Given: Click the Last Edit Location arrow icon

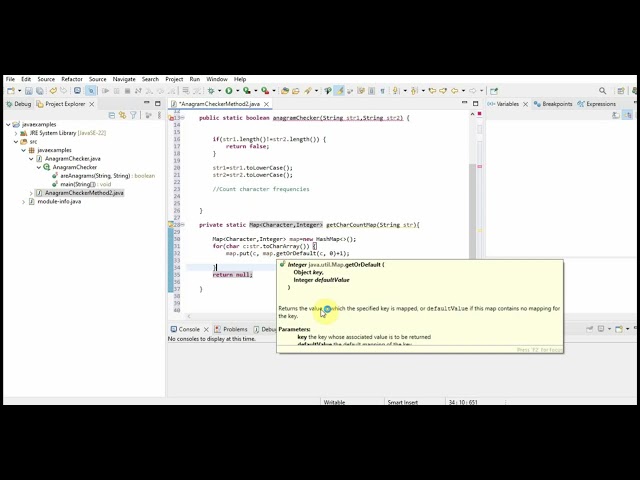Looking at the screenshot, I should [x=432, y=91].
